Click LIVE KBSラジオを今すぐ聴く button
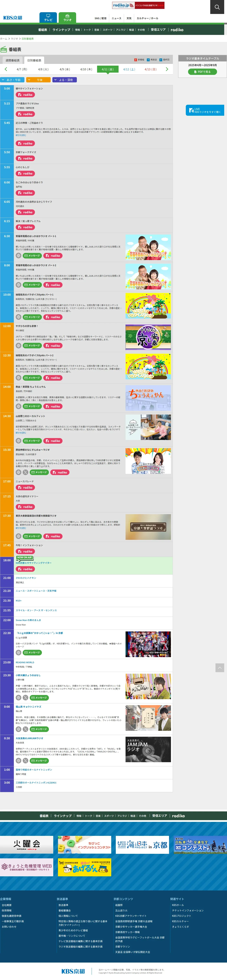Image resolution: width=227 pixels, height=980 pixels. (x=205, y=110)
